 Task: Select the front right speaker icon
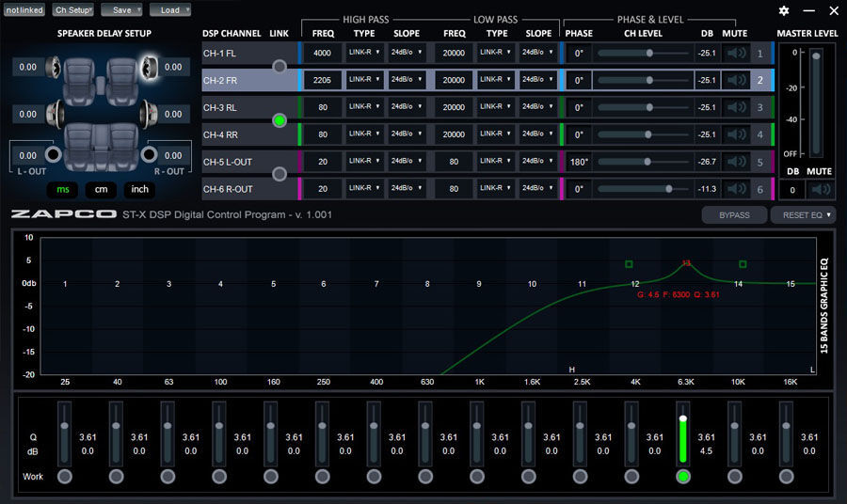click(148, 68)
